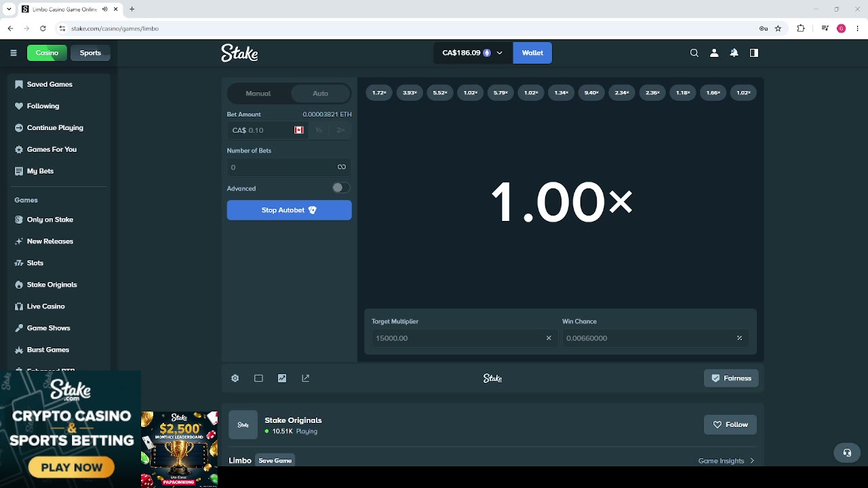Click the Stop Autobet button

click(290, 210)
